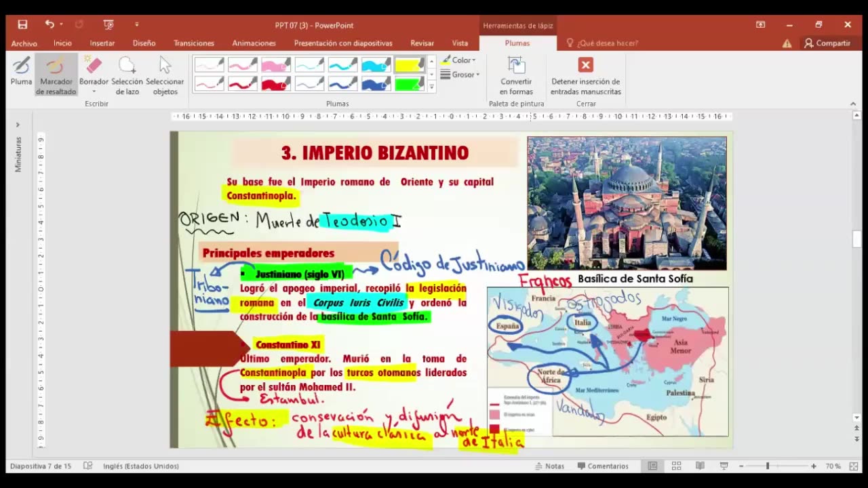Select the Pluma pen tool
868x488 pixels.
tap(21, 72)
